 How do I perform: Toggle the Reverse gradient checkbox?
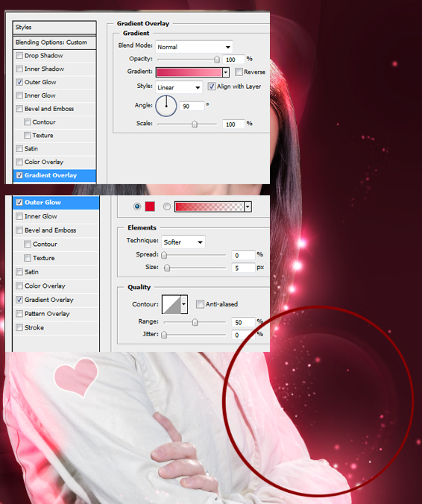point(239,72)
